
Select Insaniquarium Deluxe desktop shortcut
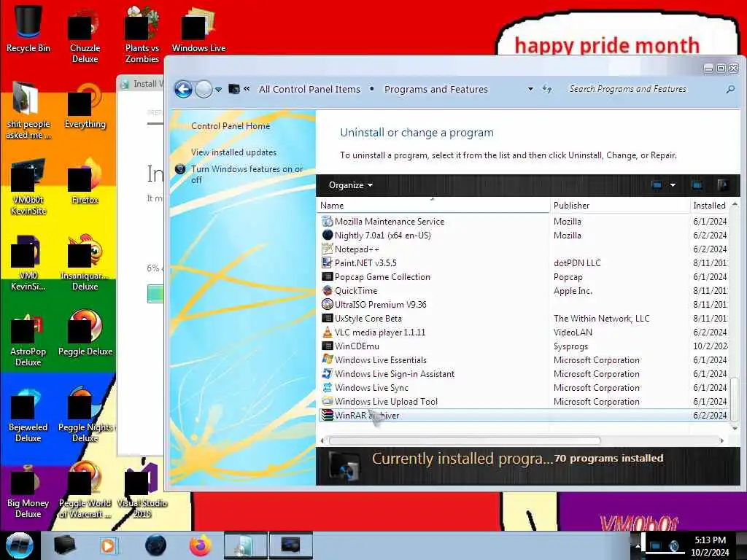click(85, 262)
